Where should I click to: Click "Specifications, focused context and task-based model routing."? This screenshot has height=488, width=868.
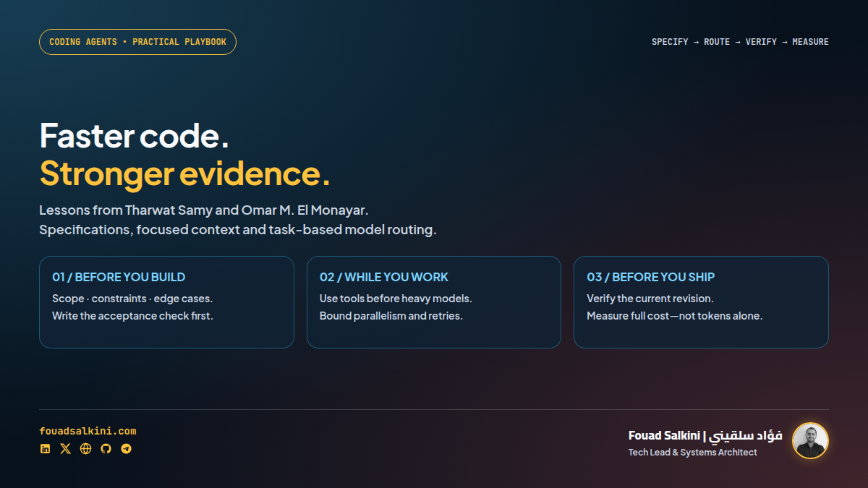(x=238, y=231)
